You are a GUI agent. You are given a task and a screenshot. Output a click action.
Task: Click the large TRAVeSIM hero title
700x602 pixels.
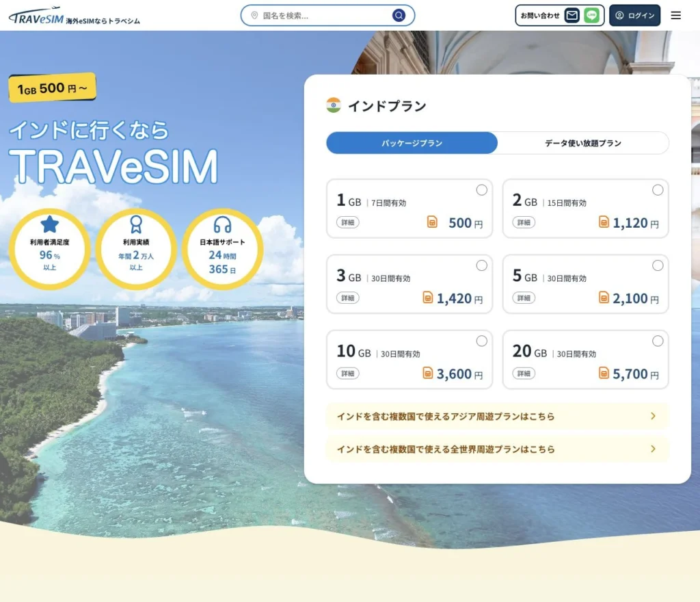tap(113, 167)
